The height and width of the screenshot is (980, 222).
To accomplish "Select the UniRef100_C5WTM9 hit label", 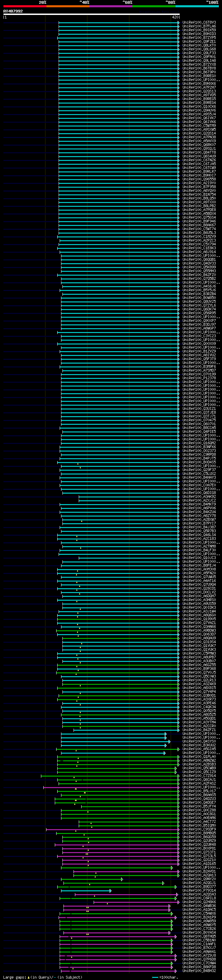I will [x=199, y=125].
